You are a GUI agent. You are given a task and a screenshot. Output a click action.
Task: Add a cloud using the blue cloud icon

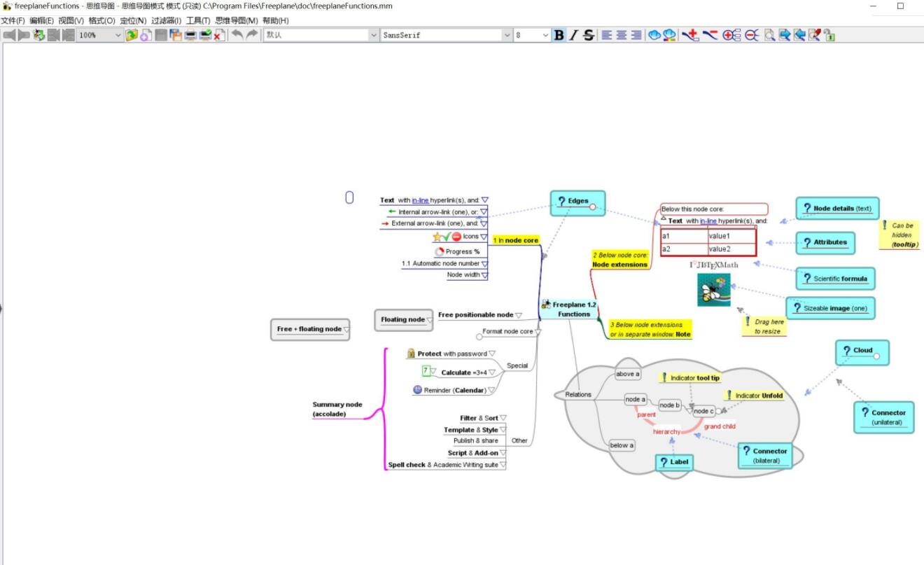pyautogui.click(x=654, y=35)
